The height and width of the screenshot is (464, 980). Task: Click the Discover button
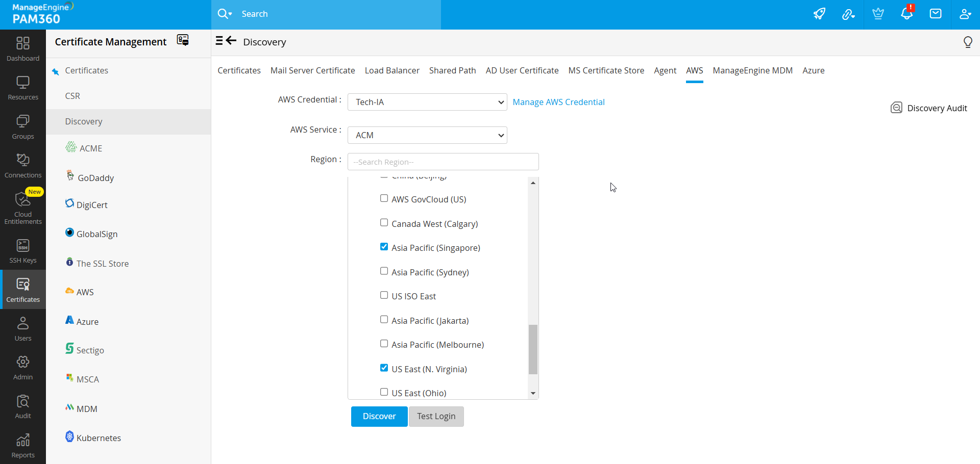coord(379,417)
